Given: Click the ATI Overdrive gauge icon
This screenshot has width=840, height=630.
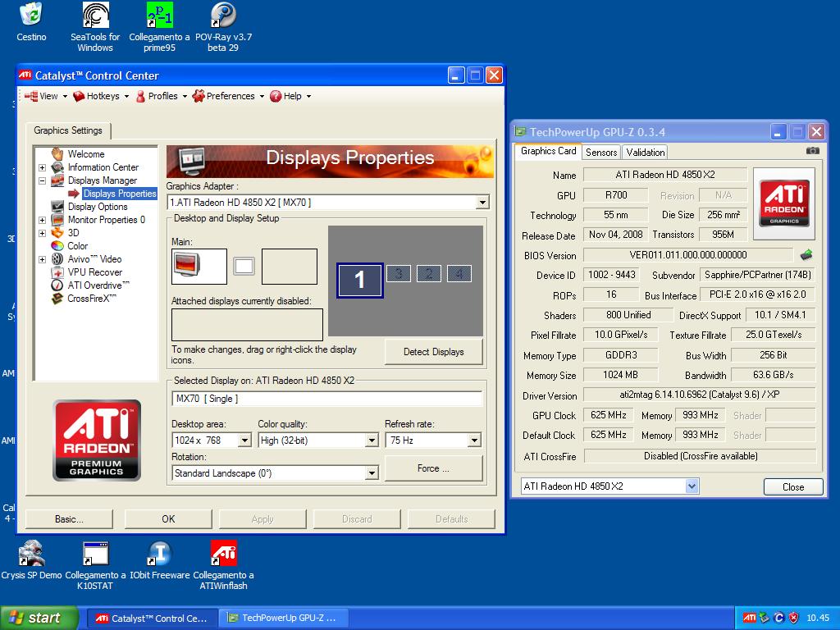Looking at the screenshot, I should click(57, 285).
